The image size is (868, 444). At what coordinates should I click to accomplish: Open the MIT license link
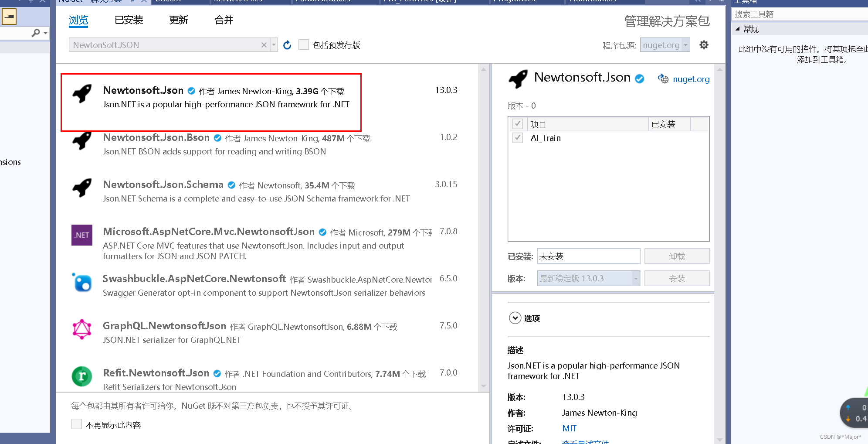coord(569,428)
